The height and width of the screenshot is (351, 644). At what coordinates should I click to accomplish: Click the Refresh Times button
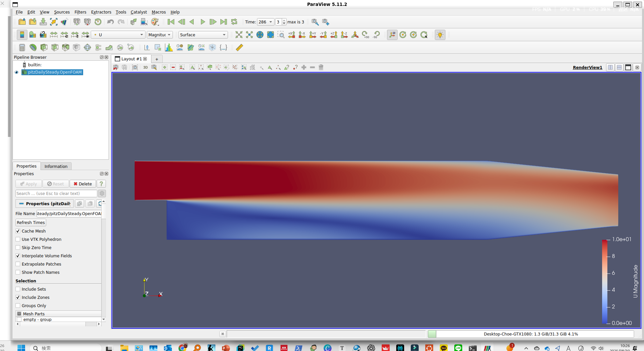[30, 222]
